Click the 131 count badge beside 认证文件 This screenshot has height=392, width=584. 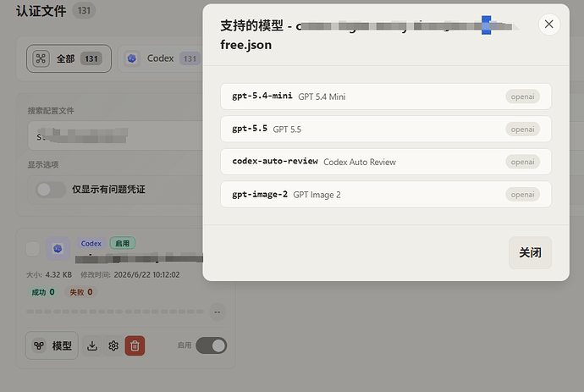[84, 10]
